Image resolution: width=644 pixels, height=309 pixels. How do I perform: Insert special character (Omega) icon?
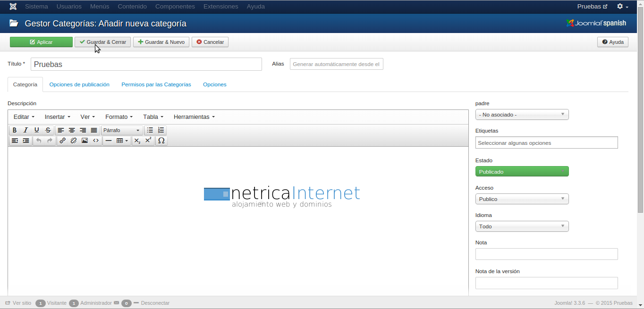click(x=161, y=141)
